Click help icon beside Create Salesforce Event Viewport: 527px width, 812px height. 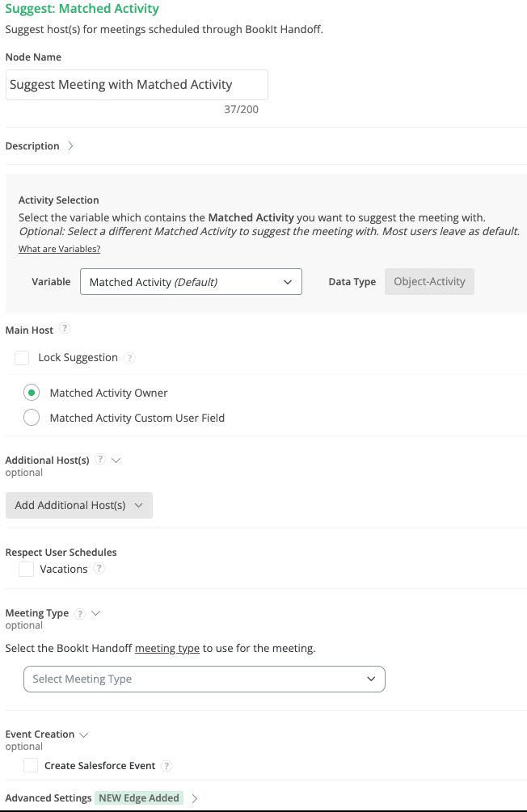(x=167, y=766)
